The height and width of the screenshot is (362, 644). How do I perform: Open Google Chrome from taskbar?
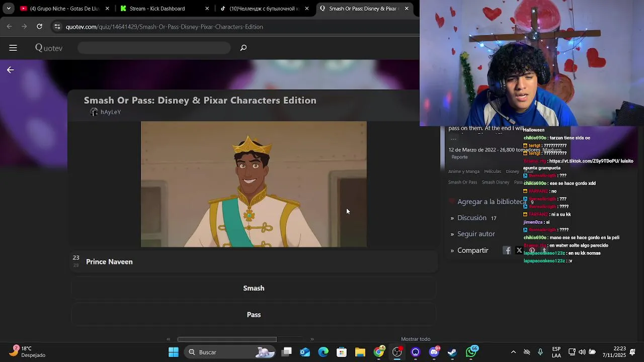pos(379,352)
